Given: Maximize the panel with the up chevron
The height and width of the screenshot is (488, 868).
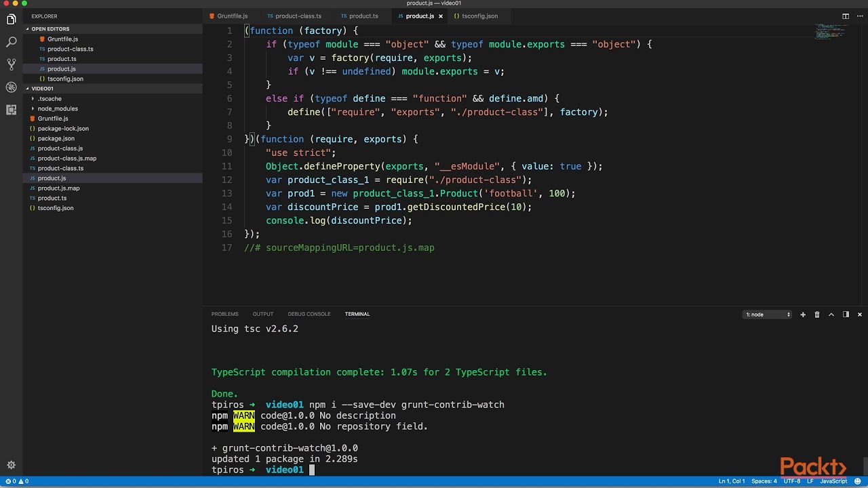Looking at the screenshot, I should 831,314.
